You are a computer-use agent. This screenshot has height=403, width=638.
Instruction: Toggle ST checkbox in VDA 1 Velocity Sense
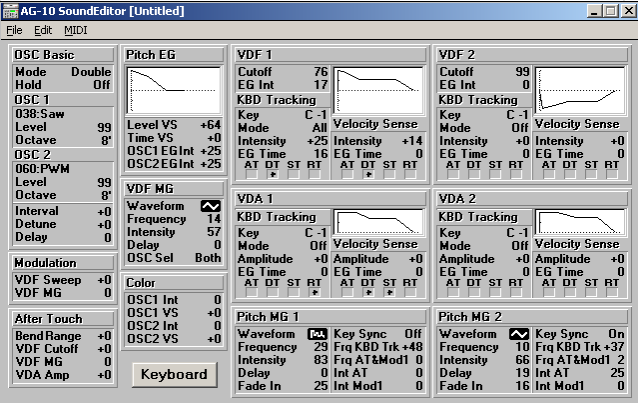[x=389, y=292]
